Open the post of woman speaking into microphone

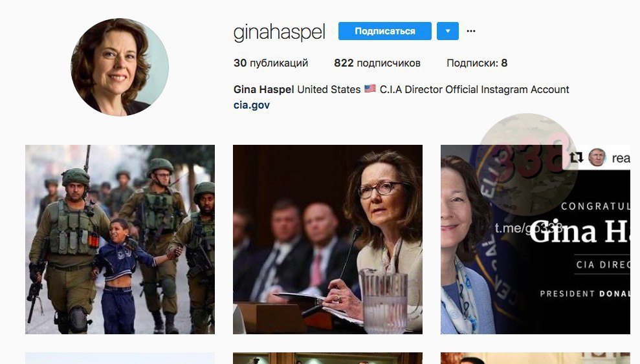(x=327, y=240)
